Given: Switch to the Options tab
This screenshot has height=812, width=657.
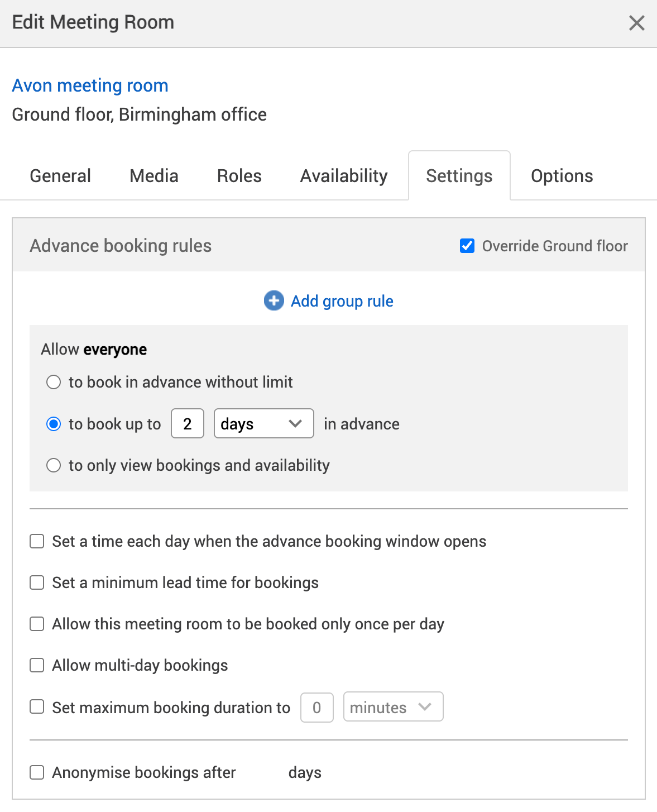Looking at the screenshot, I should point(562,175).
